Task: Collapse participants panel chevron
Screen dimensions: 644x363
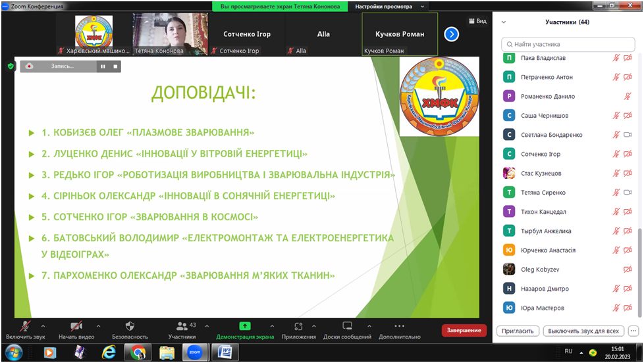Action: tap(504, 22)
